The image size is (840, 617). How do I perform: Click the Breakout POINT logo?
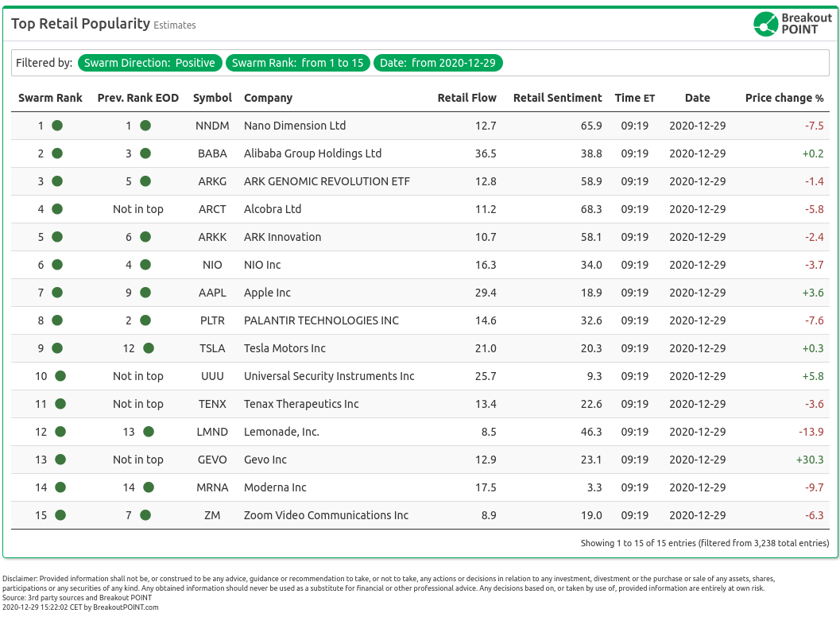791,24
